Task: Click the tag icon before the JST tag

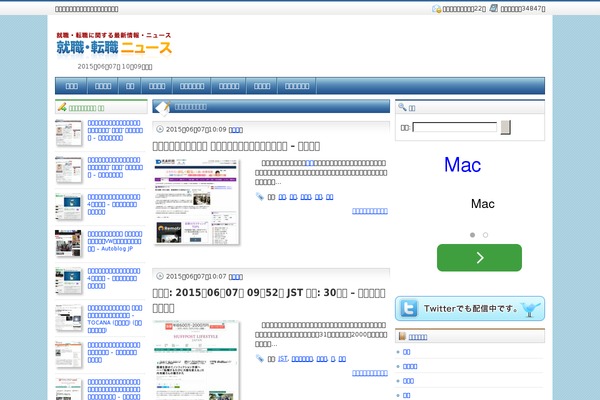Action: pyautogui.click(x=260, y=358)
